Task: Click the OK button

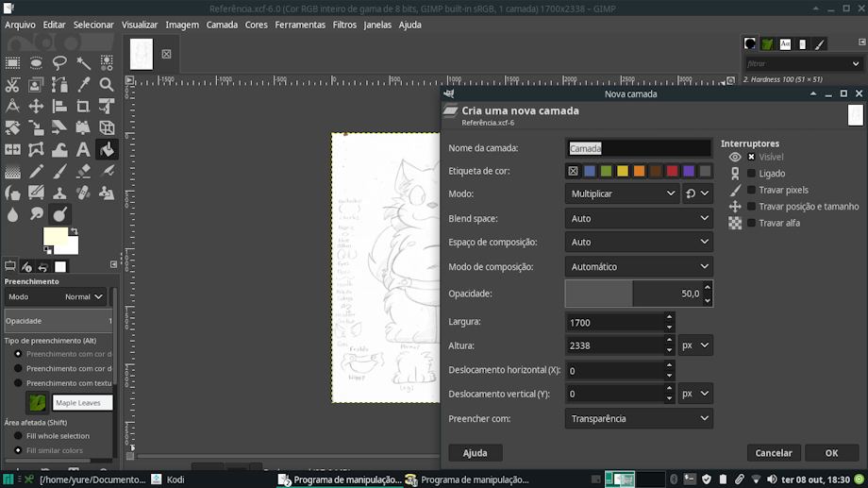Action: (x=831, y=452)
